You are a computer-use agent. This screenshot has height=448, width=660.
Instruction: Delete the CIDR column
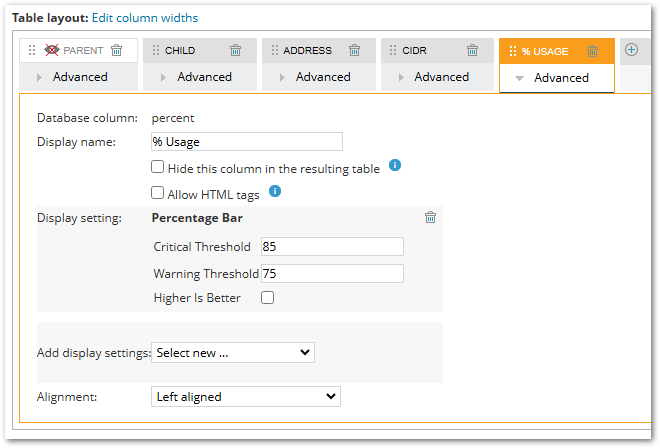tap(472, 51)
